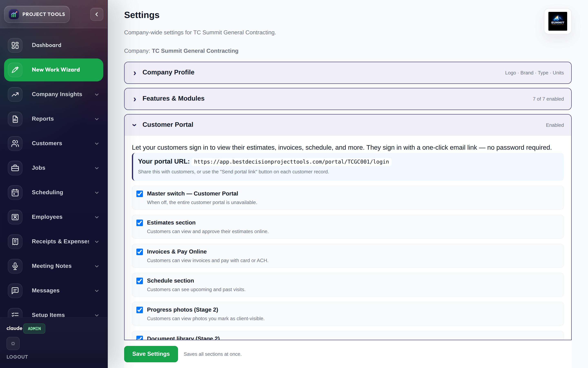
Task: Open the Company Insights menu item
Action: (x=54, y=94)
